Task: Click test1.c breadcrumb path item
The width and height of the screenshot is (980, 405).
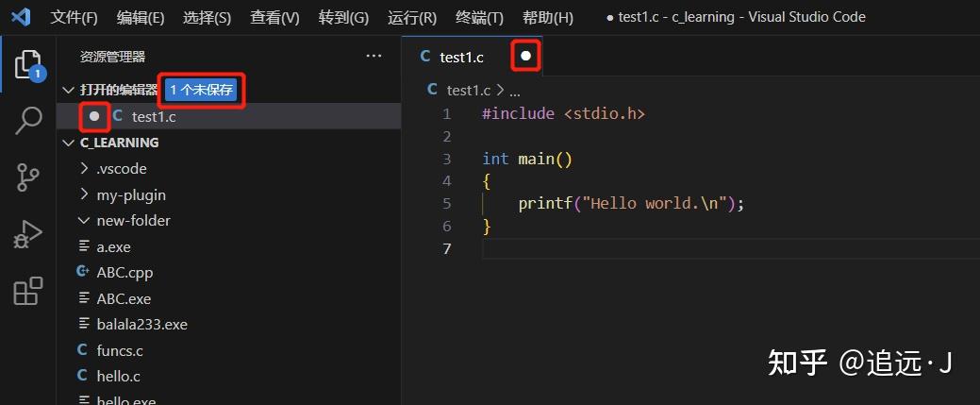Action: 469,91
